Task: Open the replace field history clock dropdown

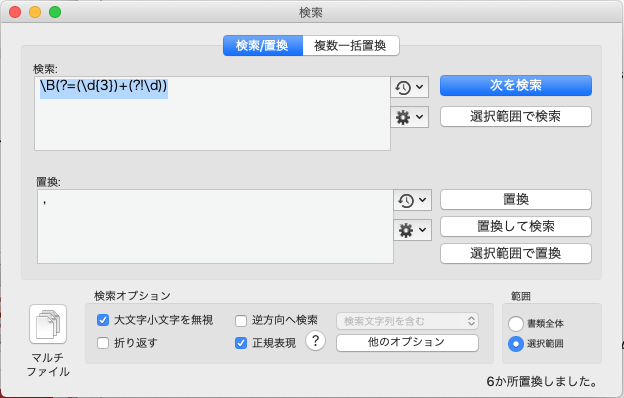Action: [413, 200]
